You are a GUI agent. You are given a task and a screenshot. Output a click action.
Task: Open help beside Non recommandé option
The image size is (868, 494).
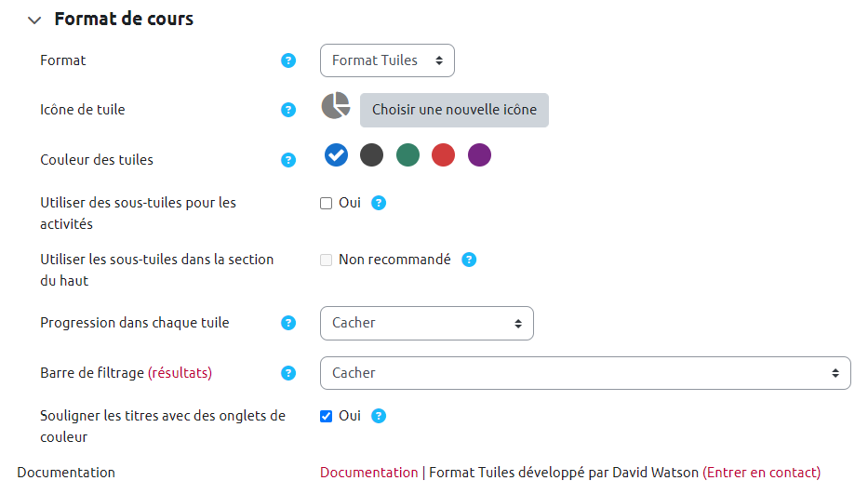click(469, 260)
